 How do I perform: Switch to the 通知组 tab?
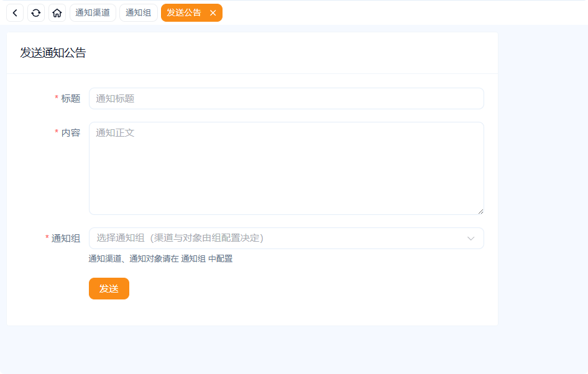(x=139, y=13)
